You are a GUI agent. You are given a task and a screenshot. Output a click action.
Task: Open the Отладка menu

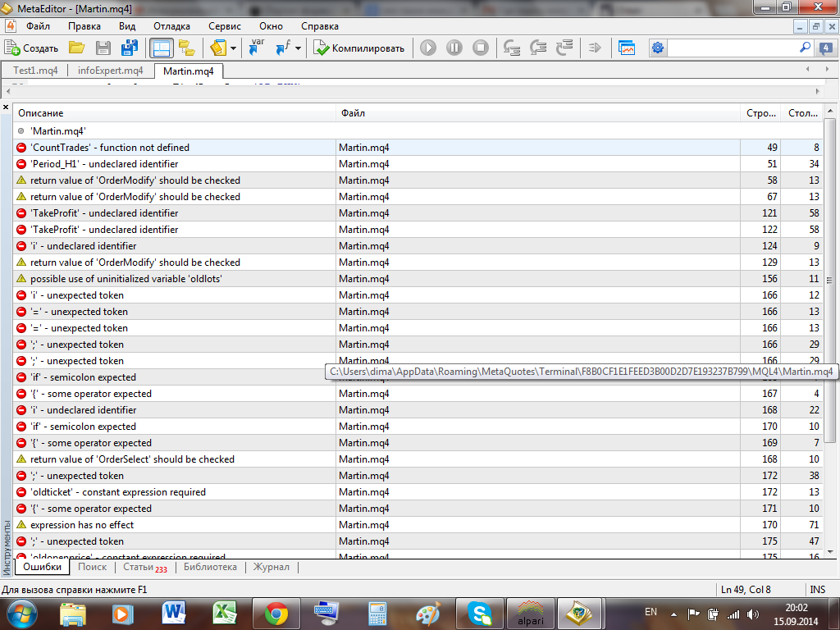tap(171, 26)
